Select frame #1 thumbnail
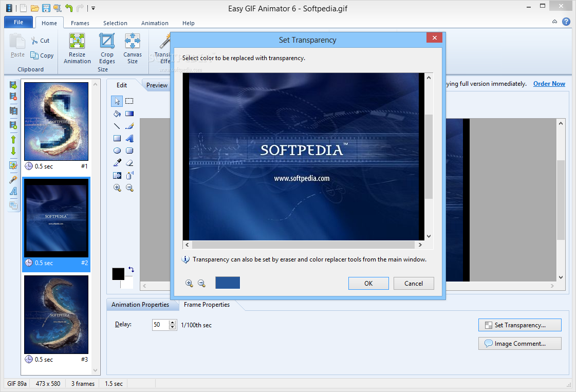 tap(56, 121)
